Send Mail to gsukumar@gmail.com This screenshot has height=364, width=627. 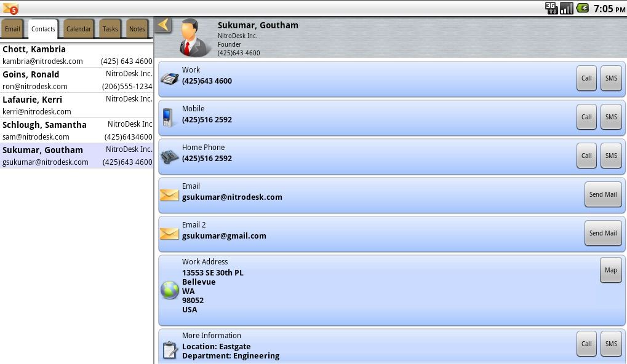tap(603, 234)
